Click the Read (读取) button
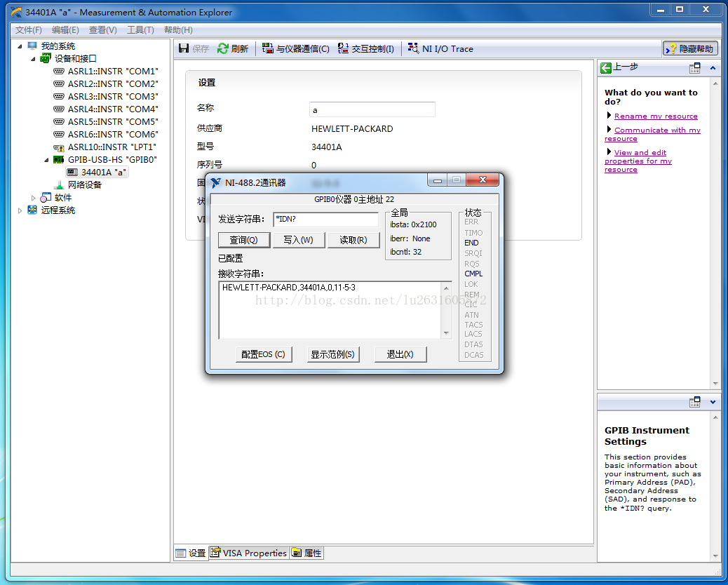 [x=353, y=240]
